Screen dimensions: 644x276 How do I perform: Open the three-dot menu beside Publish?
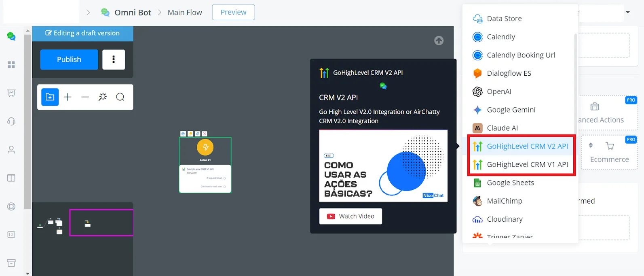(x=114, y=59)
